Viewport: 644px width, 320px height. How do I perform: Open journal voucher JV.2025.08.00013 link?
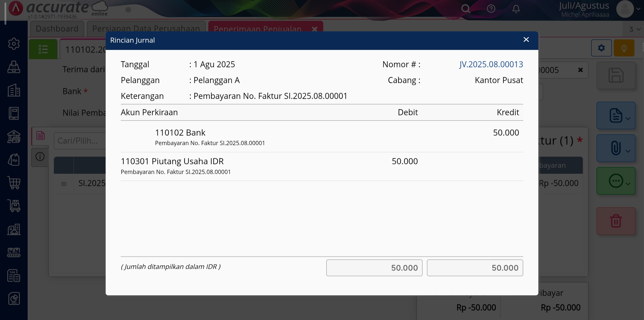[491, 64]
